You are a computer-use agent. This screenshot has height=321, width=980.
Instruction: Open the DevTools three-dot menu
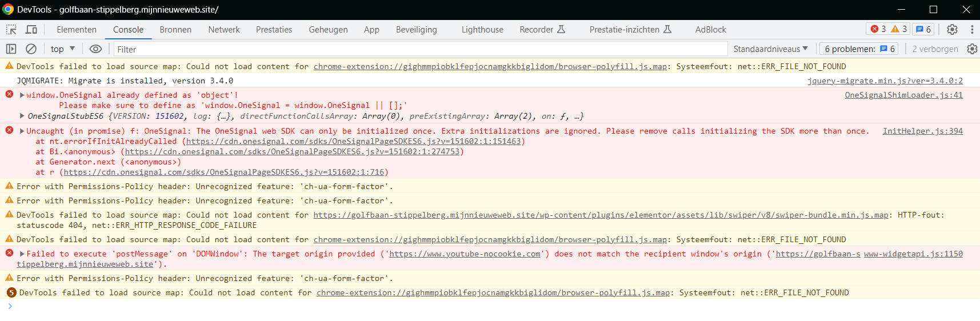point(971,29)
